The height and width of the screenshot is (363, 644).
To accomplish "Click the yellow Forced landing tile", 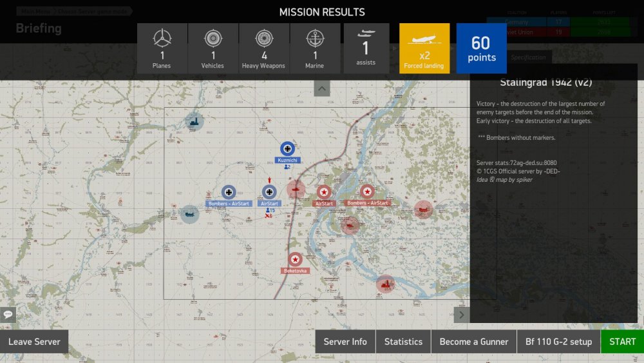I will [x=424, y=48].
